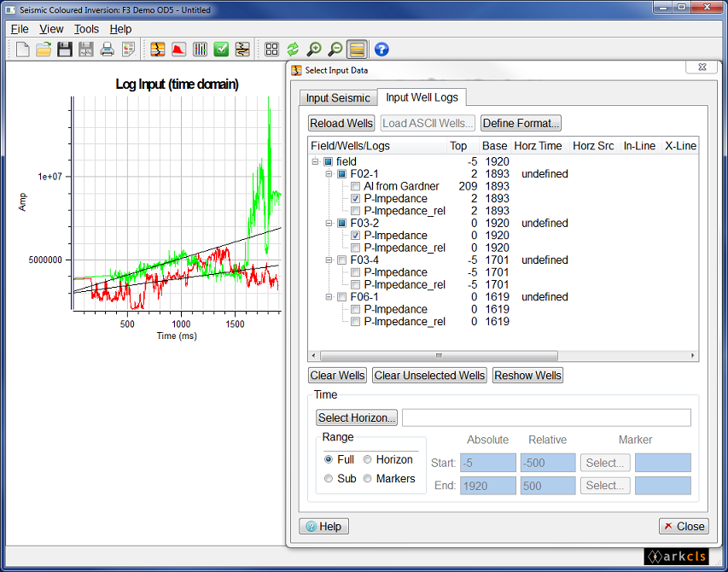This screenshot has height=572, width=728.
Task: Click the scrollbar right arrow in well list
Action: [693, 356]
